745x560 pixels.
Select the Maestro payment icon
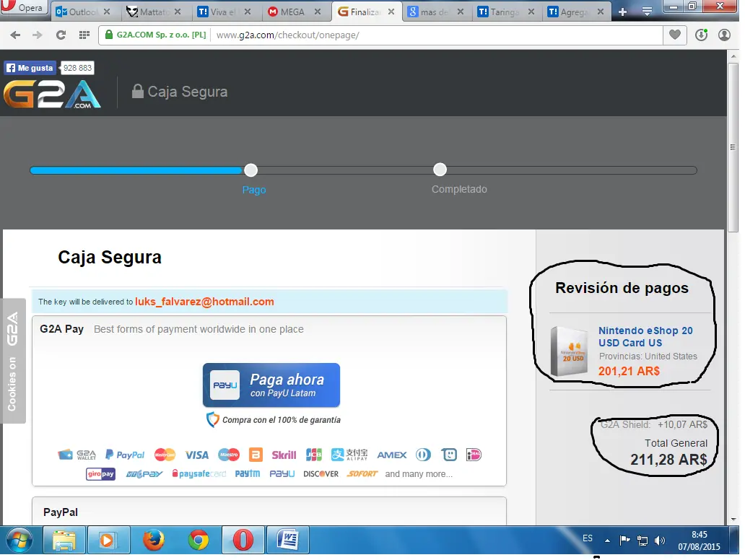[229, 455]
